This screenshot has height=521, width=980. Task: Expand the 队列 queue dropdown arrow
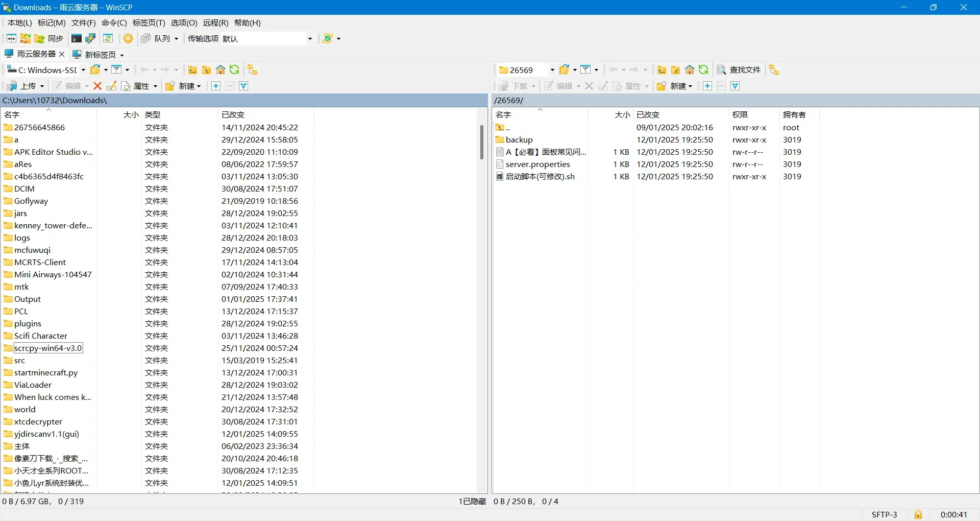click(x=176, y=39)
